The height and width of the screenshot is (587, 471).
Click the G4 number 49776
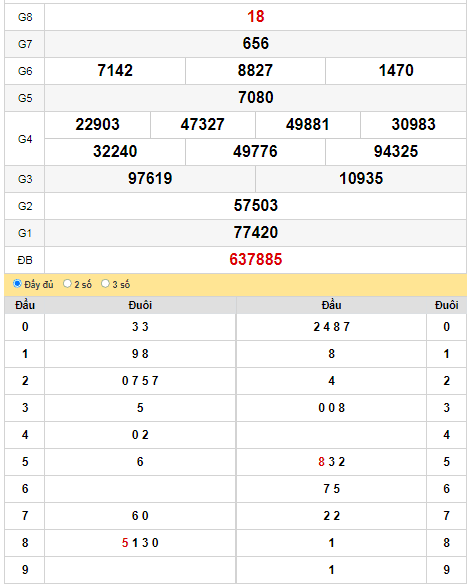[255, 151]
